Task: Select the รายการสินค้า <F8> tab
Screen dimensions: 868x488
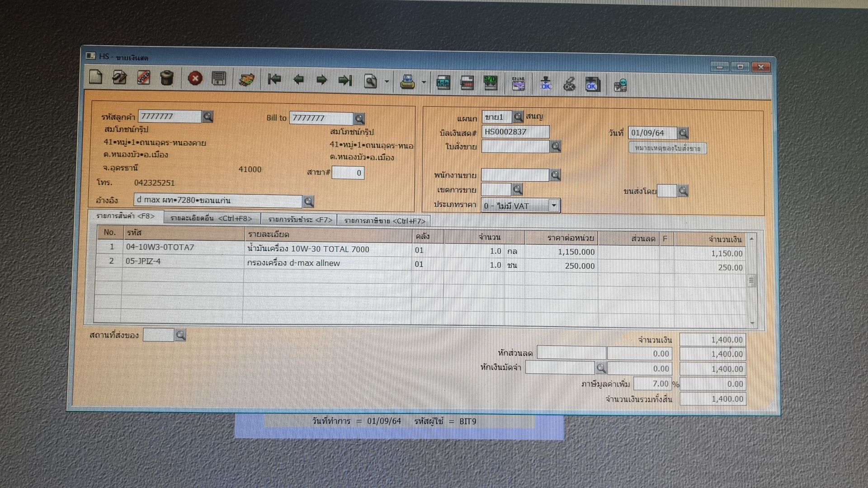Action: click(x=125, y=216)
